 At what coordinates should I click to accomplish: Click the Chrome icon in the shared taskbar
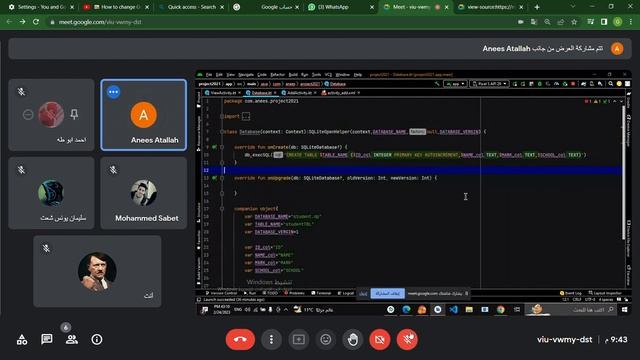click(500, 310)
